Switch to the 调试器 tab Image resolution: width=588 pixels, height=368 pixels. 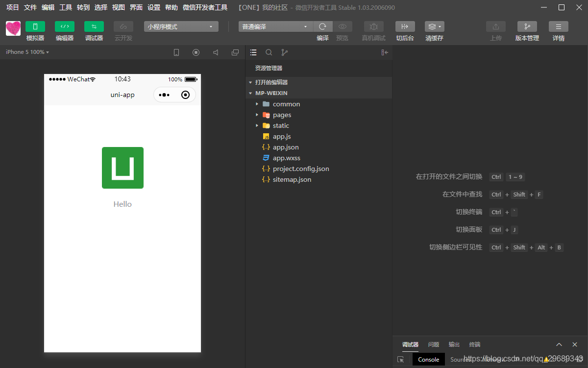pos(410,344)
